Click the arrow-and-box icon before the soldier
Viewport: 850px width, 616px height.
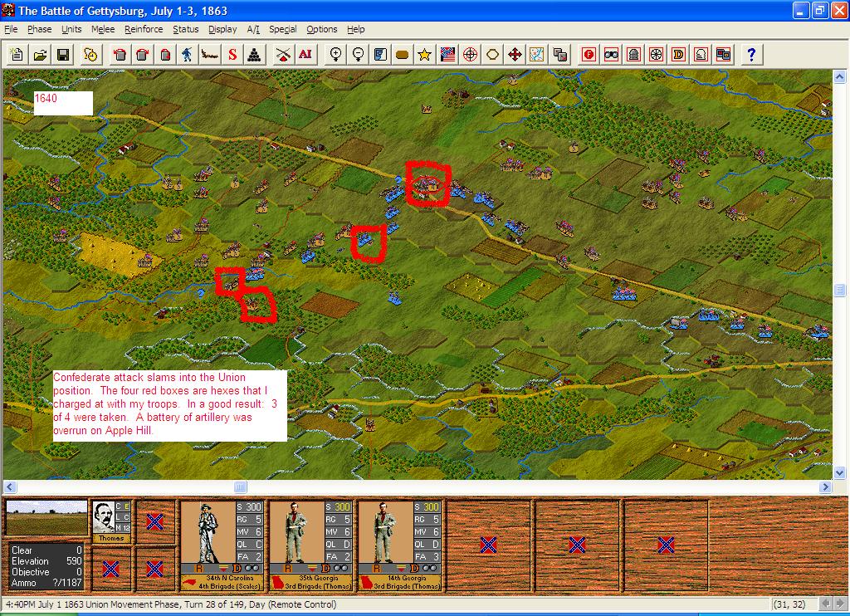(x=142, y=54)
